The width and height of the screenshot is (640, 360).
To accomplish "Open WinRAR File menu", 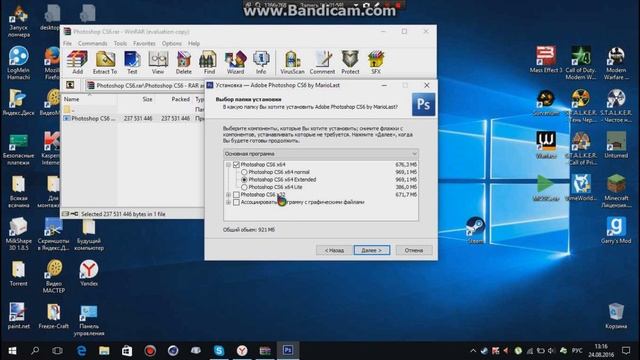I will click(x=67, y=43).
